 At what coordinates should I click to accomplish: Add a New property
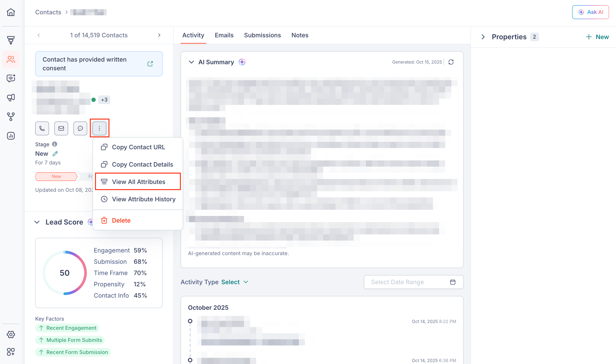(x=597, y=37)
